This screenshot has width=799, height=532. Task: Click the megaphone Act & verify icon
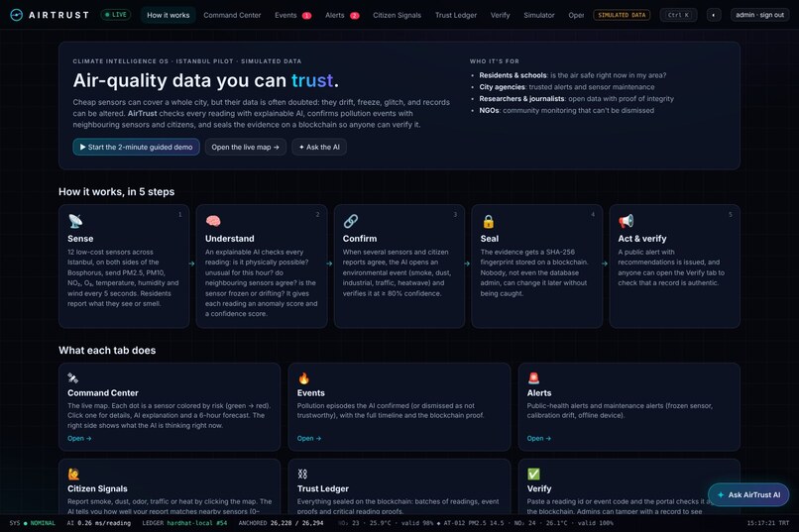(626, 221)
